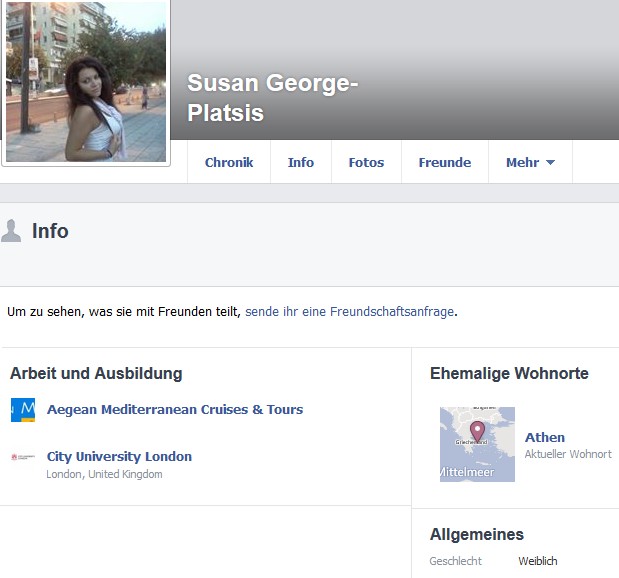
Task: Switch to the Chronik tab
Action: pos(229,162)
